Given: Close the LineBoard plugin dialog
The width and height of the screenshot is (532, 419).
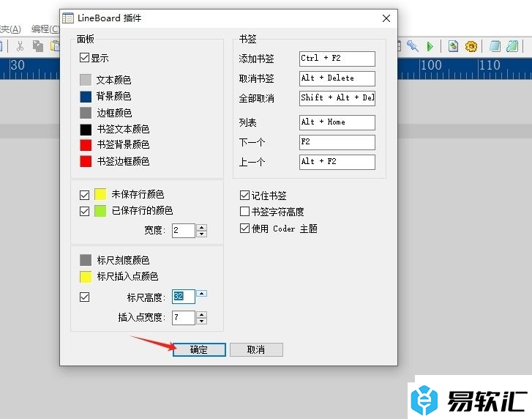Looking at the screenshot, I should (x=386, y=18).
